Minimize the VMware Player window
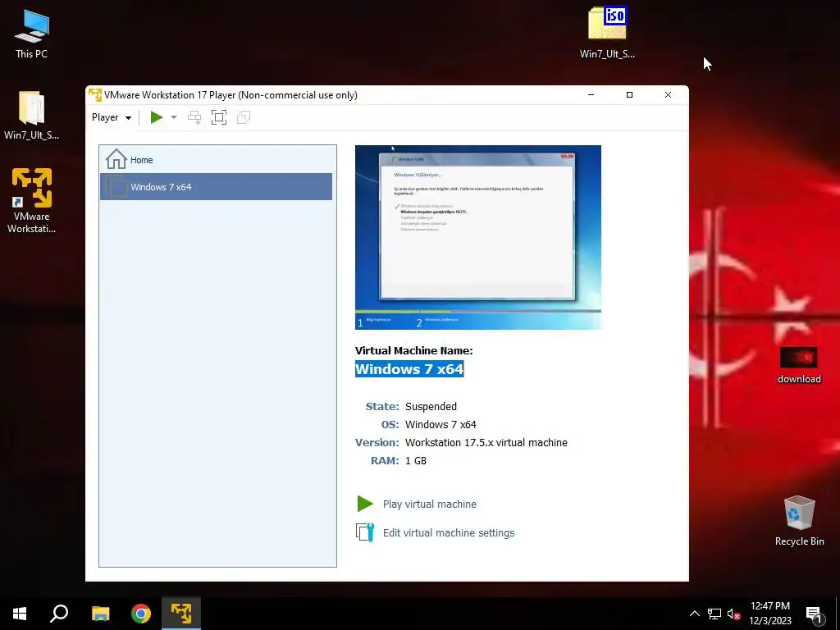840x630 pixels. (x=591, y=95)
